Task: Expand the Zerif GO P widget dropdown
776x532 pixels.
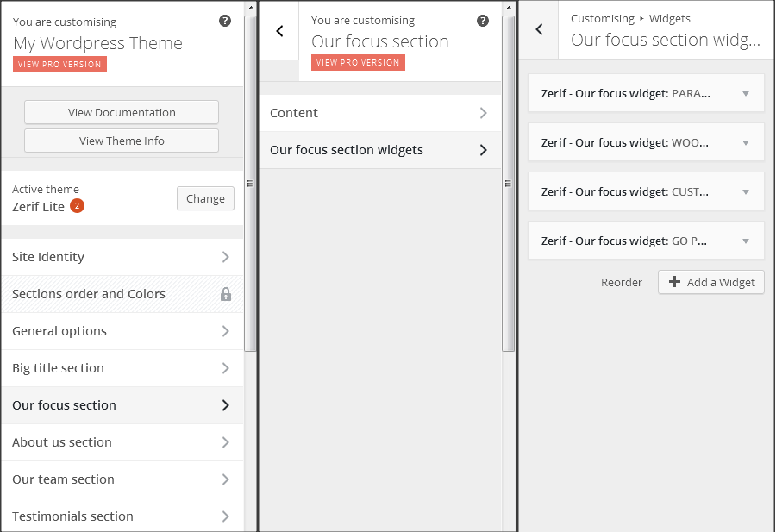Action: point(747,241)
